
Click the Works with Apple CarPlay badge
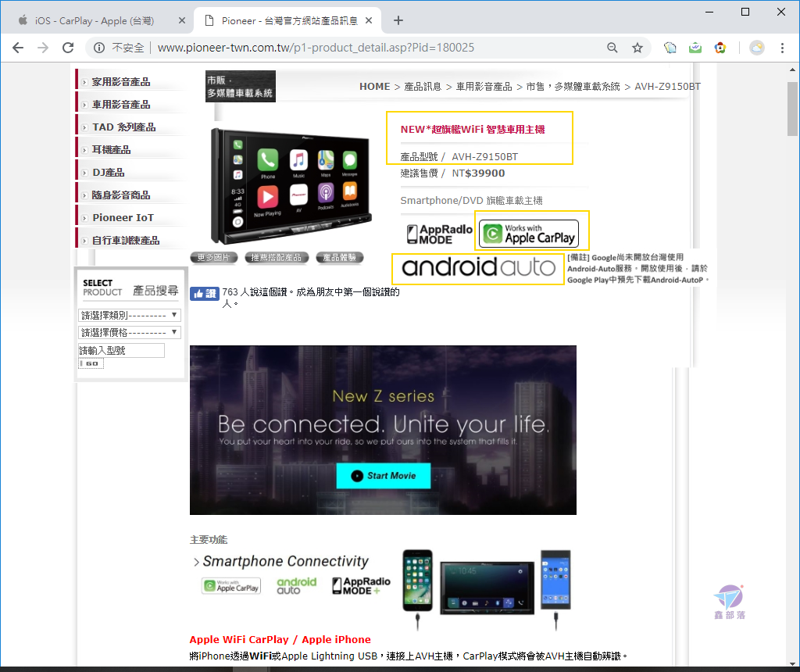pos(529,234)
